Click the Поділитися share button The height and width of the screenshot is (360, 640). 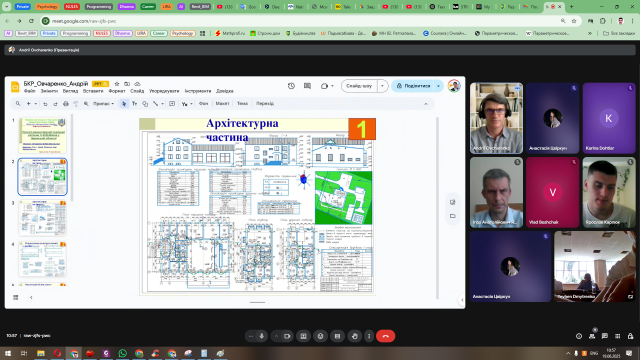click(413, 86)
